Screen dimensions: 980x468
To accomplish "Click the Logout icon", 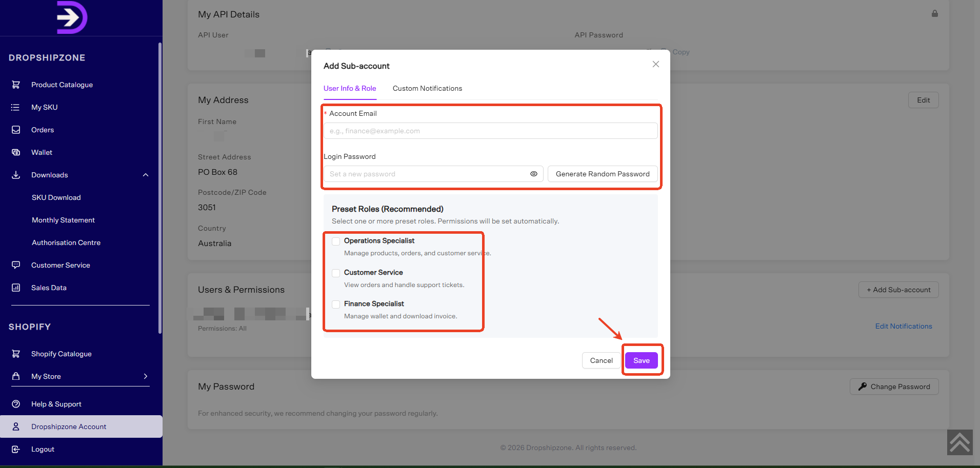I will pyautogui.click(x=16, y=449).
